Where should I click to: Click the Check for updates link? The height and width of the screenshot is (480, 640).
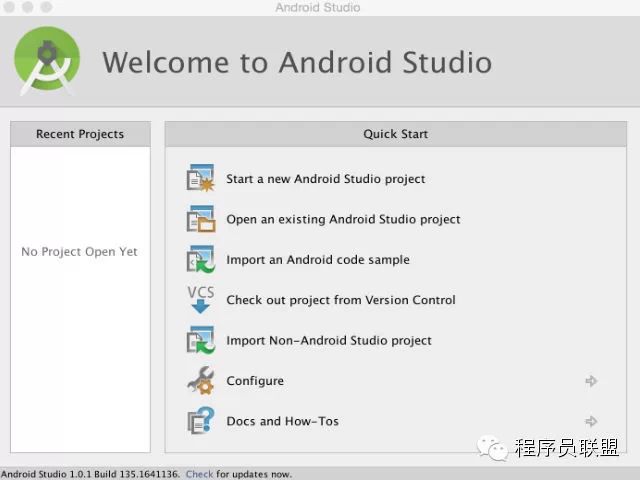[x=199, y=474]
